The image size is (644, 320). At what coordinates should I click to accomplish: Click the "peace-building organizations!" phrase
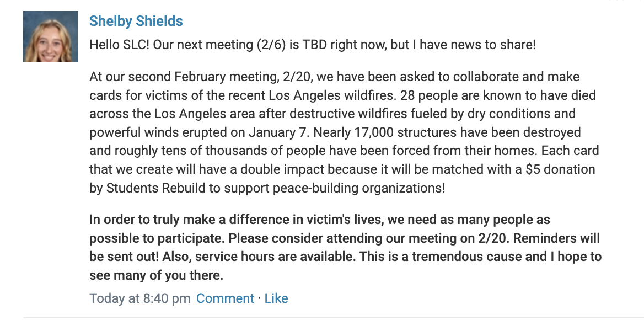359,188
